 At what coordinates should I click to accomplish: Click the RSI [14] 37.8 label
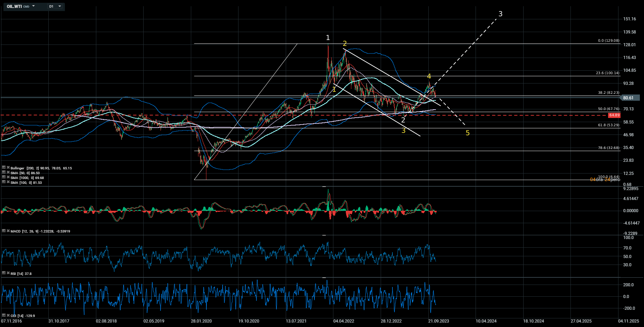(x=21, y=274)
